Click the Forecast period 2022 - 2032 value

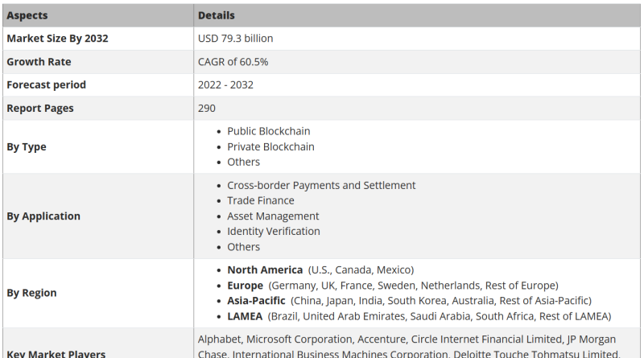tap(225, 85)
